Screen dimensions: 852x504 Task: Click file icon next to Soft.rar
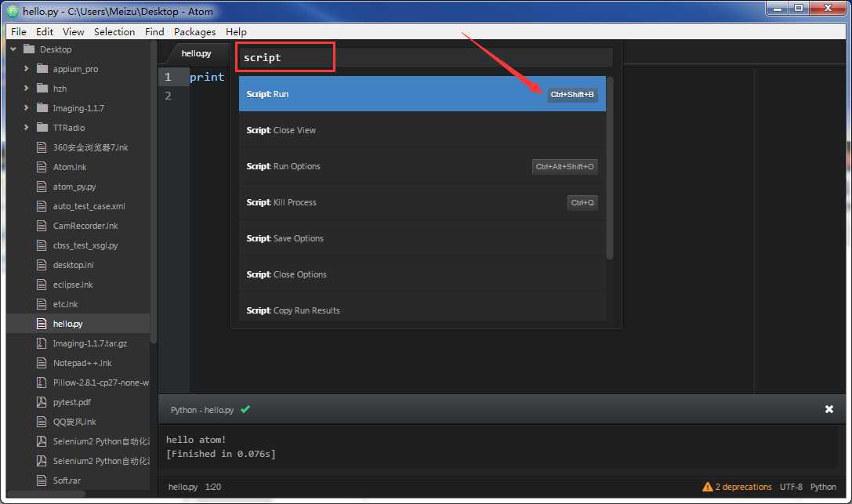(x=42, y=480)
